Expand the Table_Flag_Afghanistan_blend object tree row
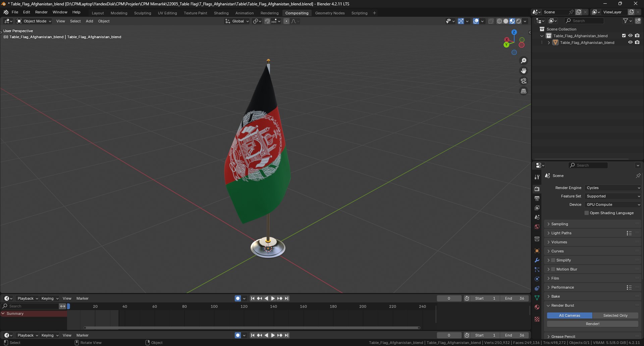The height and width of the screenshot is (346, 644). pos(549,43)
